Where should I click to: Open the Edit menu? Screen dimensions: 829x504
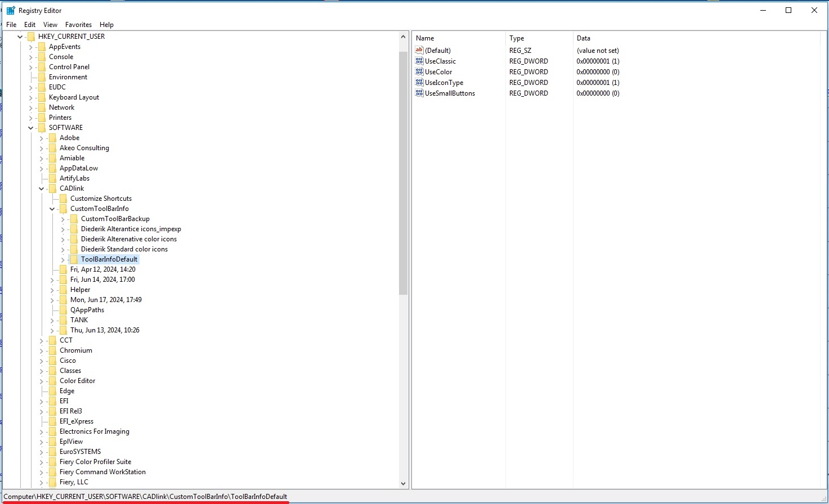click(x=30, y=25)
